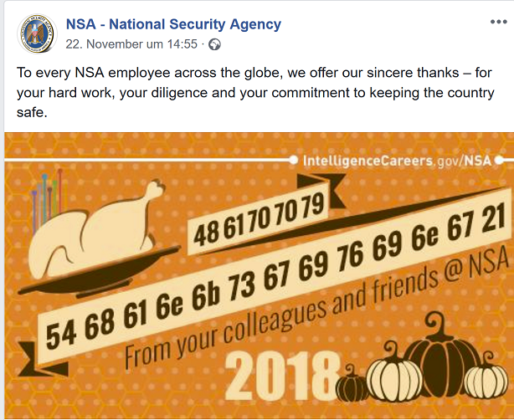Open the three-dot post options menu

click(497, 19)
